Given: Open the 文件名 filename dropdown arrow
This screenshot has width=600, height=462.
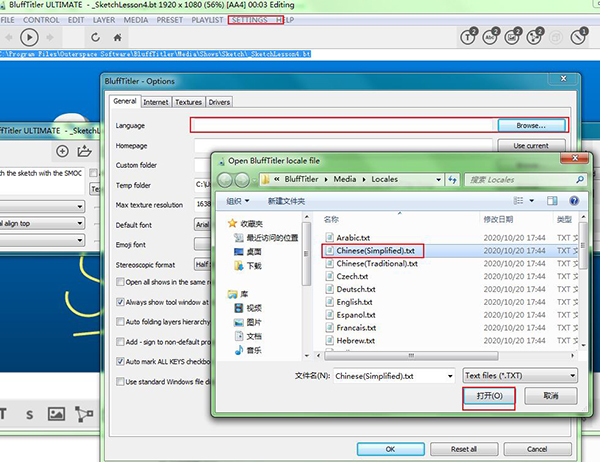Looking at the screenshot, I should click(x=450, y=376).
